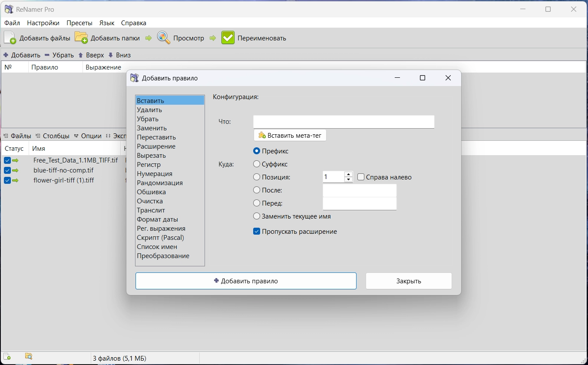
Task: Open Просмотр with the magnifier icon
Action: (180, 38)
